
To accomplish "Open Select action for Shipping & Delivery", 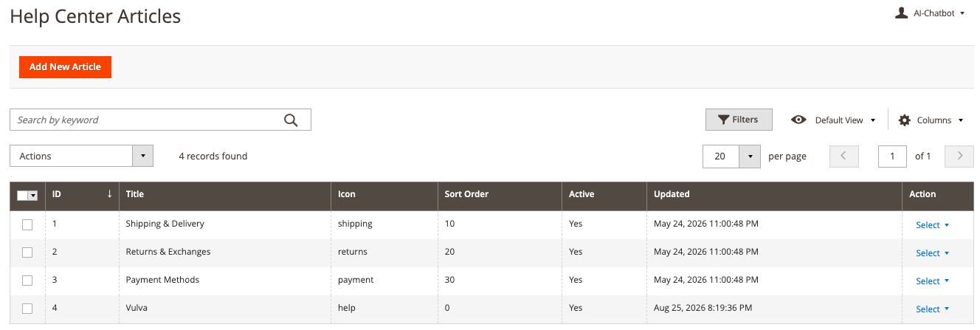I will (932, 225).
